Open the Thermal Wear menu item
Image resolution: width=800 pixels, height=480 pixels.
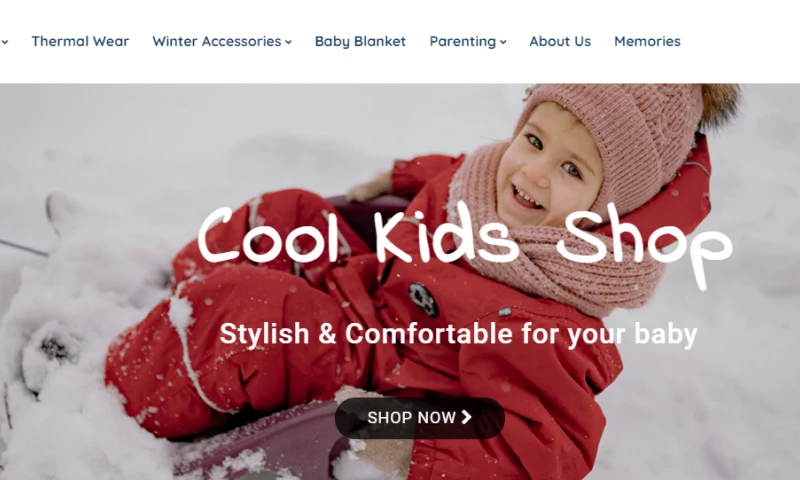(80, 41)
